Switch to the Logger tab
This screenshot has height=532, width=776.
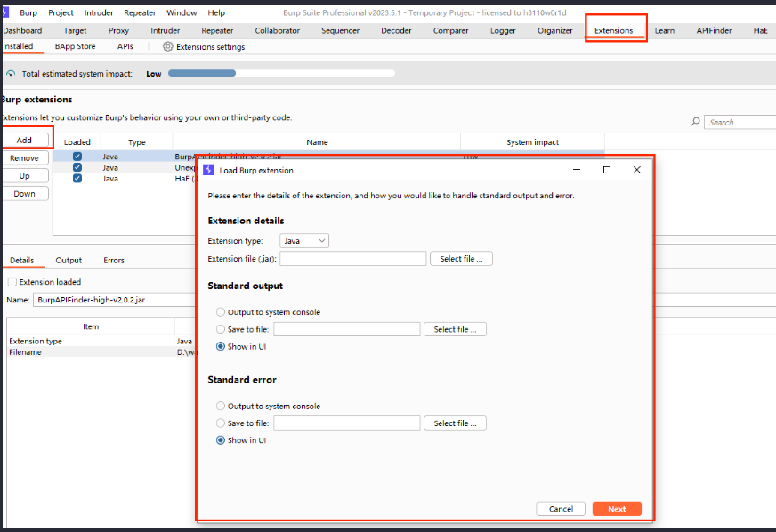pos(503,30)
